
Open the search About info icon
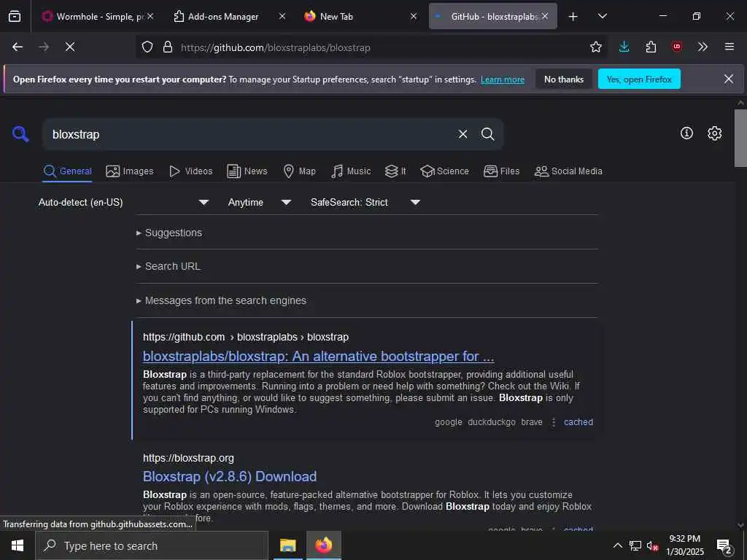(x=686, y=133)
